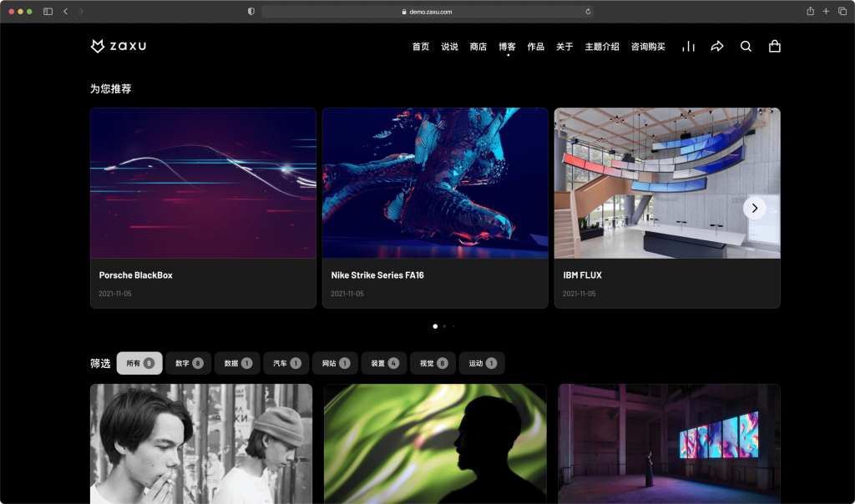855x504 pixels.
Task: Filter works by 数字 category
Action: (x=189, y=363)
